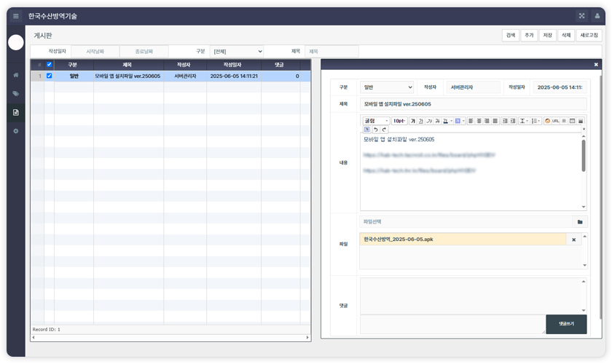Expand the font color arrow dropdown
This screenshot has height=364, width=612.
click(451, 121)
